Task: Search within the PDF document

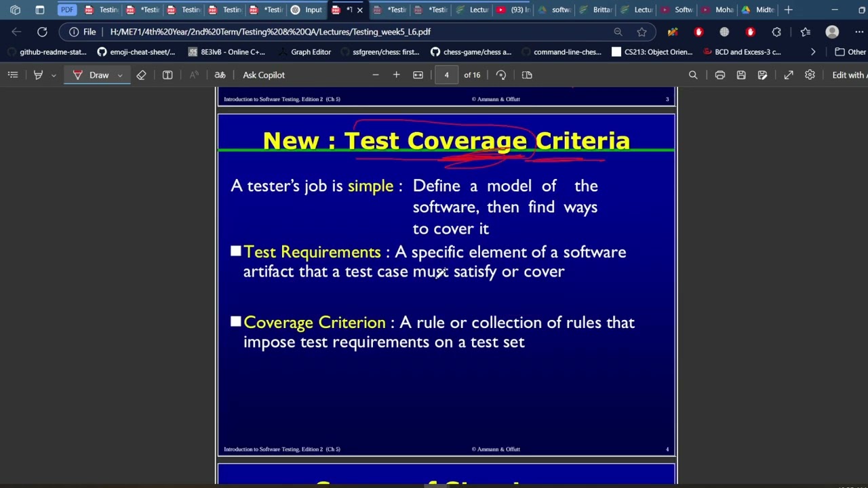Action: click(x=693, y=75)
